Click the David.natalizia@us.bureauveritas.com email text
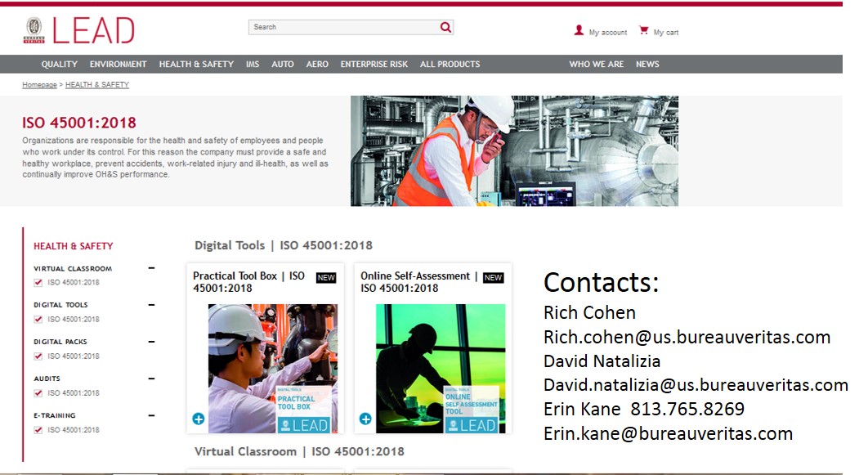This screenshot has width=868, height=475. (x=696, y=385)
